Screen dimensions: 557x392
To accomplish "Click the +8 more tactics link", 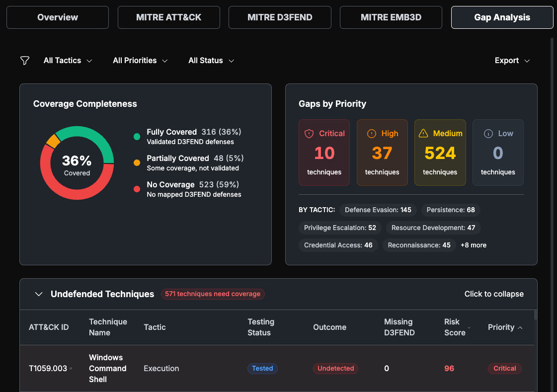I will point(474,245).
